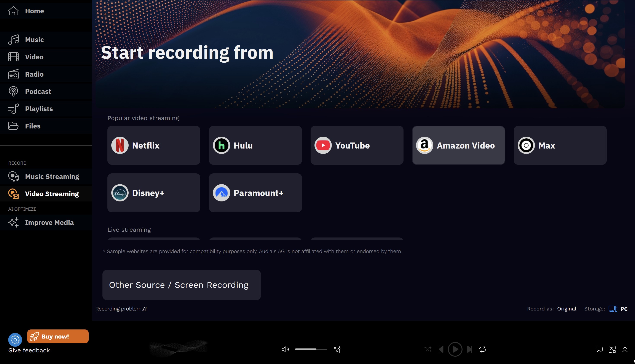635x364 pixels.
Task: Open the Playlists section
Action: 39,109
